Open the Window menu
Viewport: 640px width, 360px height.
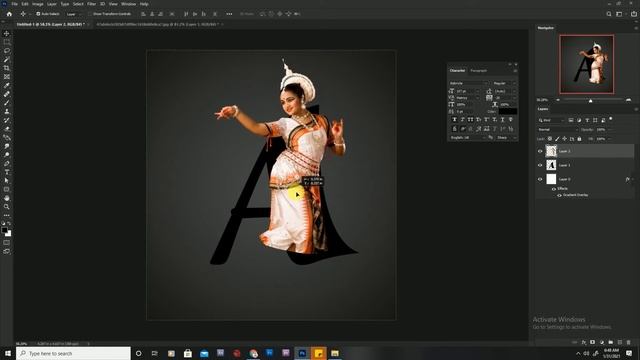129,4
